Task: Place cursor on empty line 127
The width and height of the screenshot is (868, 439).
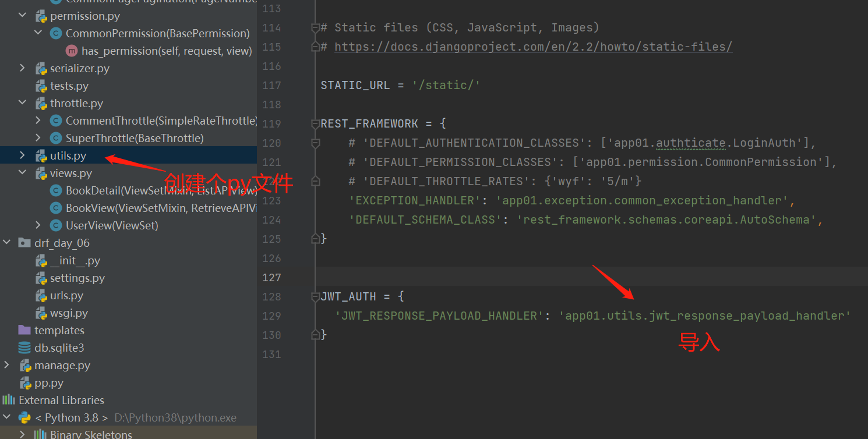Action: [591, 277]
